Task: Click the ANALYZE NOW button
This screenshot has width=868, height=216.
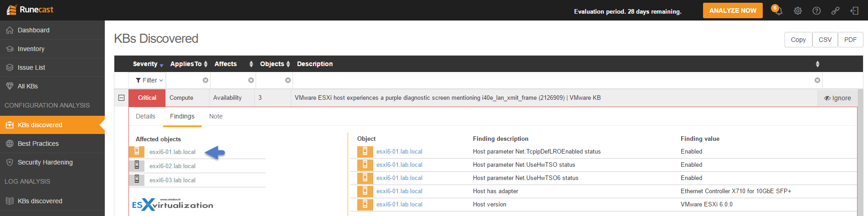Action: [x=733, y=10]
